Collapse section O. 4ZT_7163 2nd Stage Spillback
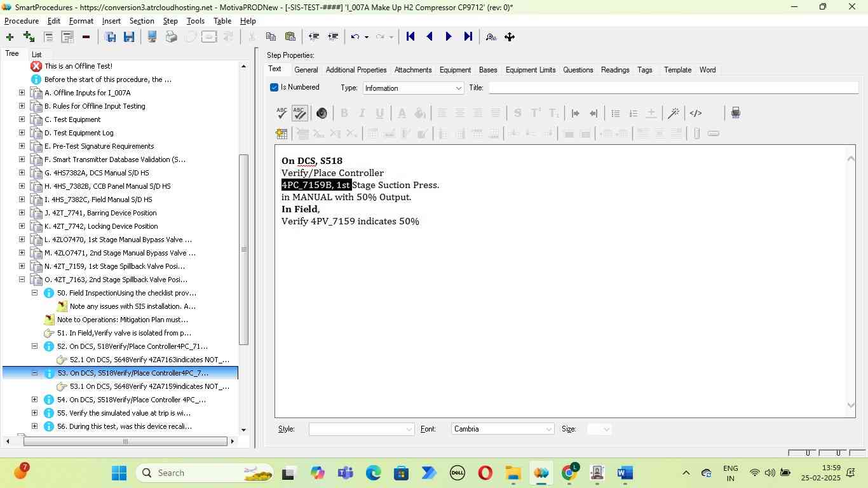868x488 pixels. pyautogui.click(x=22, y=280)
